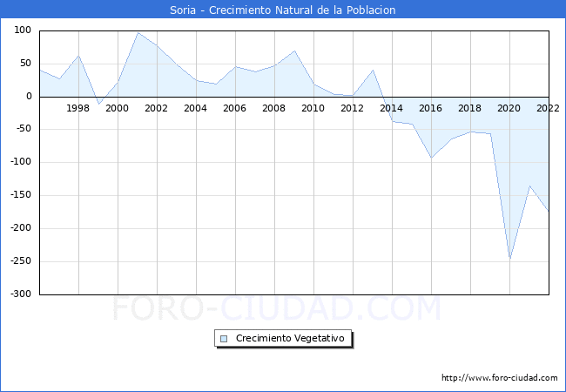Click the 1998 peak data point near 60
Viewport: 566px width, 392px height.
[x=78, y=56]
